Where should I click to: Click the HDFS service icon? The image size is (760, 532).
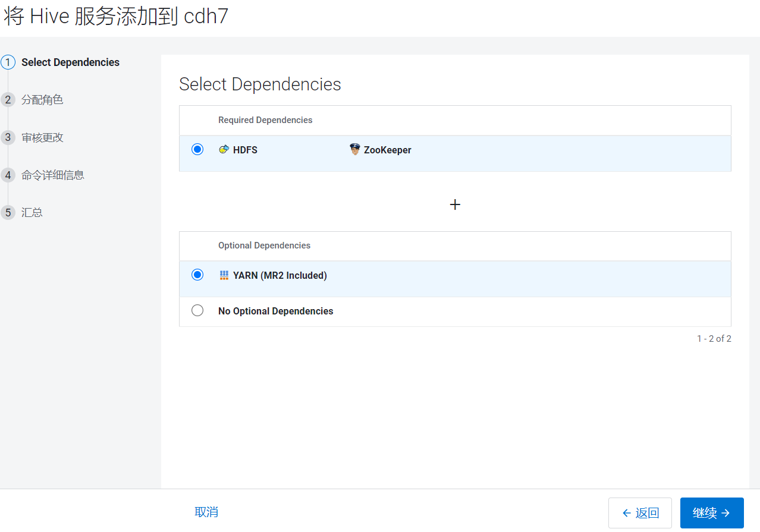pyautogui.click(x=224, y=150)
